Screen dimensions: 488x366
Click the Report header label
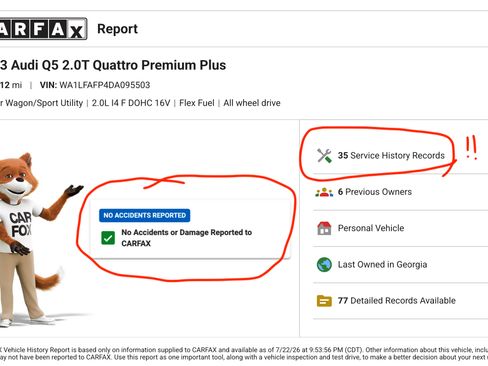point(117,29)
